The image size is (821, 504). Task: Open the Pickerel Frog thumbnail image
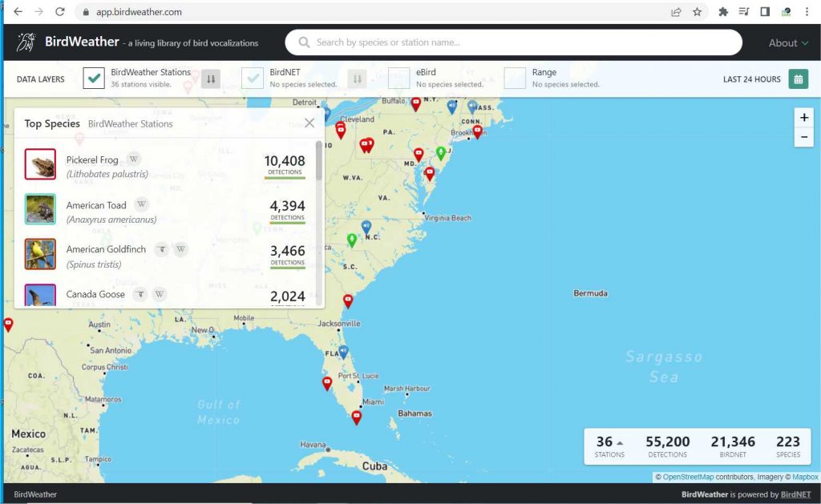[40, 163]
